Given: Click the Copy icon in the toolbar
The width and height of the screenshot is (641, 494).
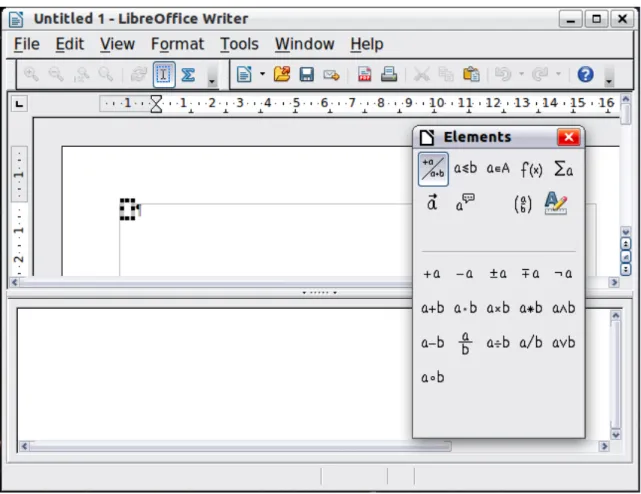Looking at the screenshot, I should 446,74.
